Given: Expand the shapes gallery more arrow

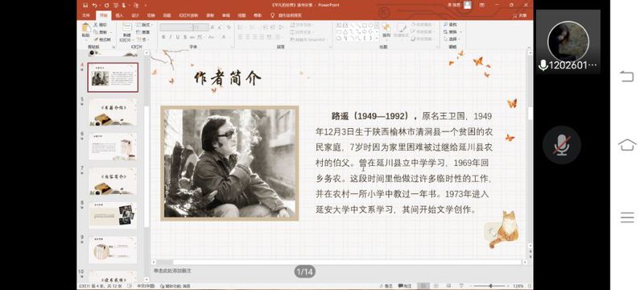Looking at the screenshot, I should 377,38.
